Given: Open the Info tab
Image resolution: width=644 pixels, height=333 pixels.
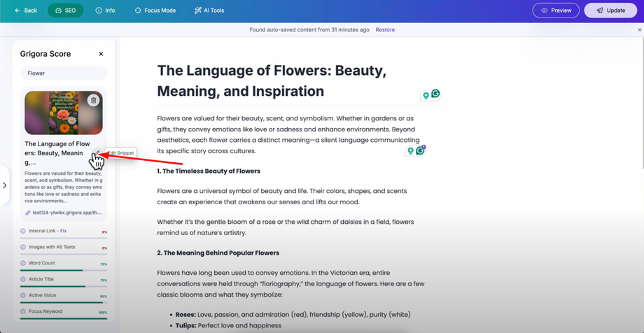Looking at the screenshot, I should coord(105,10).
